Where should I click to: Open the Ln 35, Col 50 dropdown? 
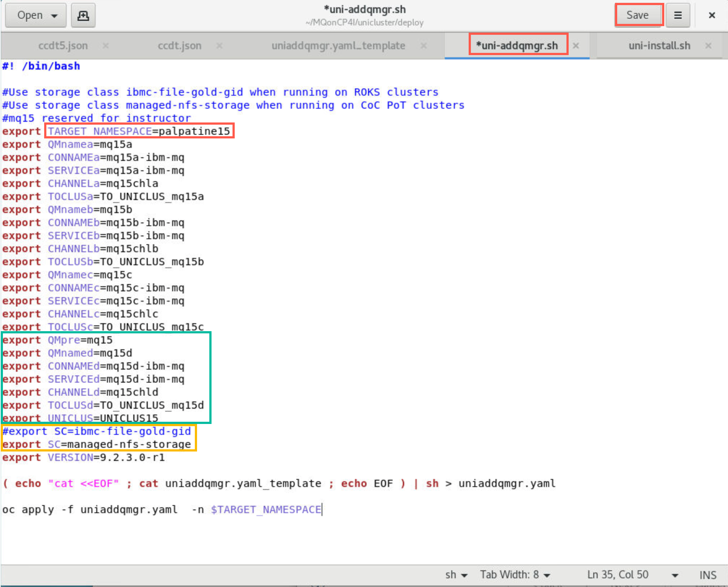coord(632,575)
